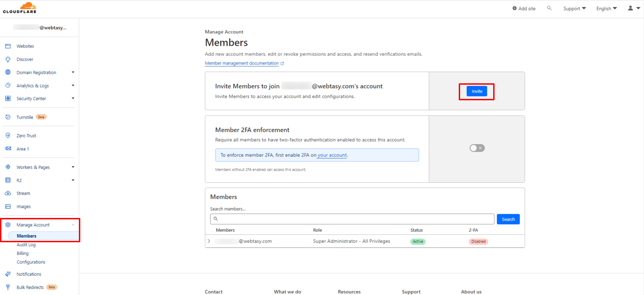Click the Images icon in sidebar
The width and height of the screenshot is (644, 295).
(x=8, y=206)
